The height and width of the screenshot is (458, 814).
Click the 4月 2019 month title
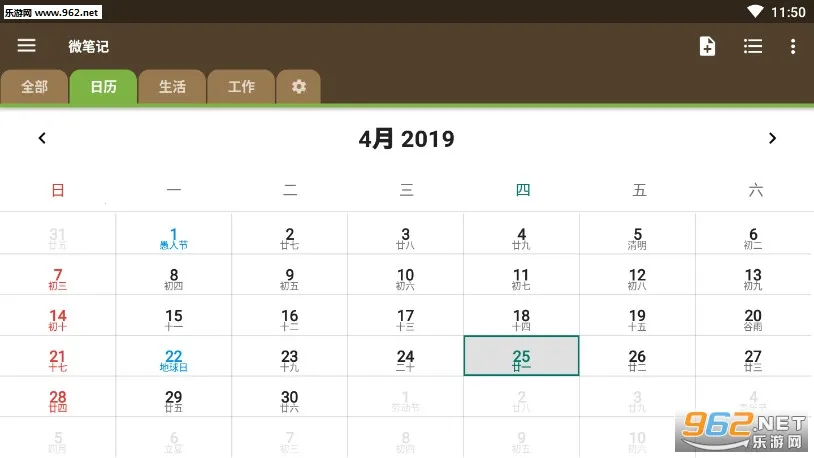point(406,139)
